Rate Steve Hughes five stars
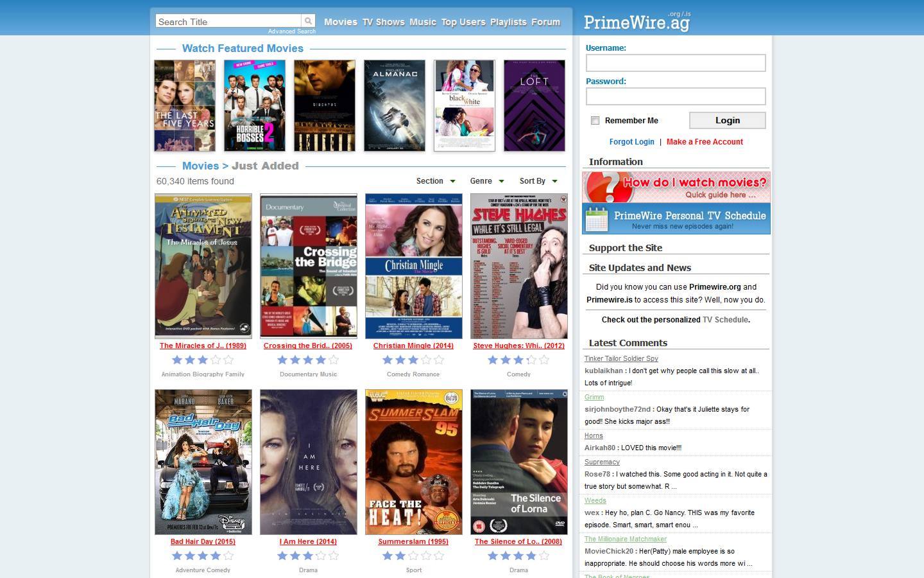Screen dimensions: 924x578 [544, 360]
